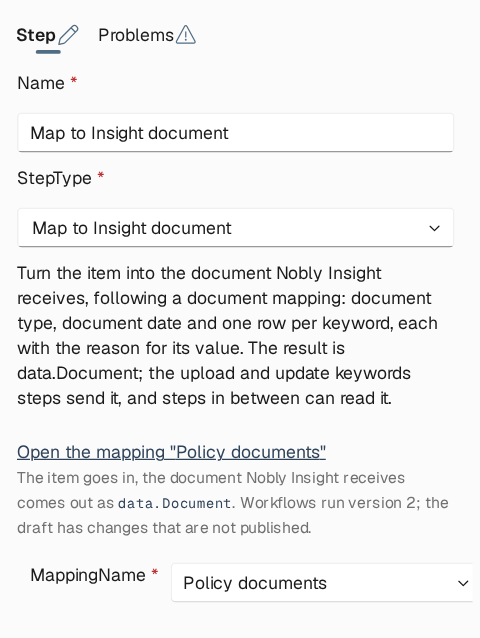Viewport: 480px width, 638px height.
Task: Click the pencil icon beside Step
Action: (x=68, y=35)
